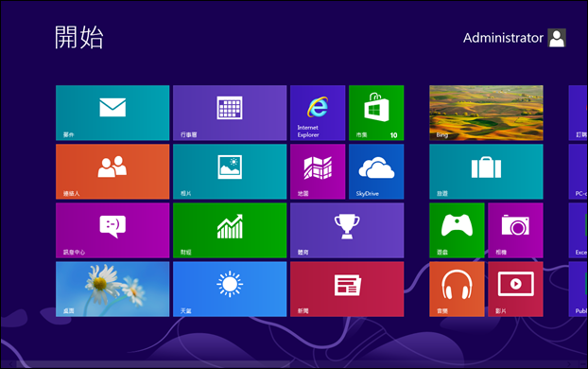Open the Photos tile

[x=230, y=171]
